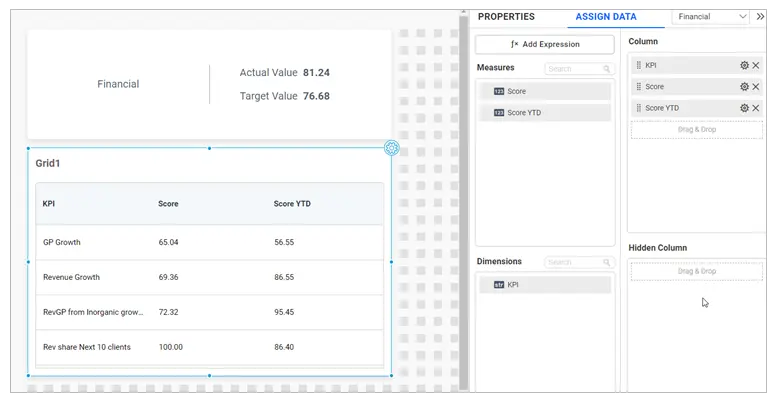This screenshot has width=780, height=405.
Task: Click the Column Drag & Drop zone
Action: (696, 130)
